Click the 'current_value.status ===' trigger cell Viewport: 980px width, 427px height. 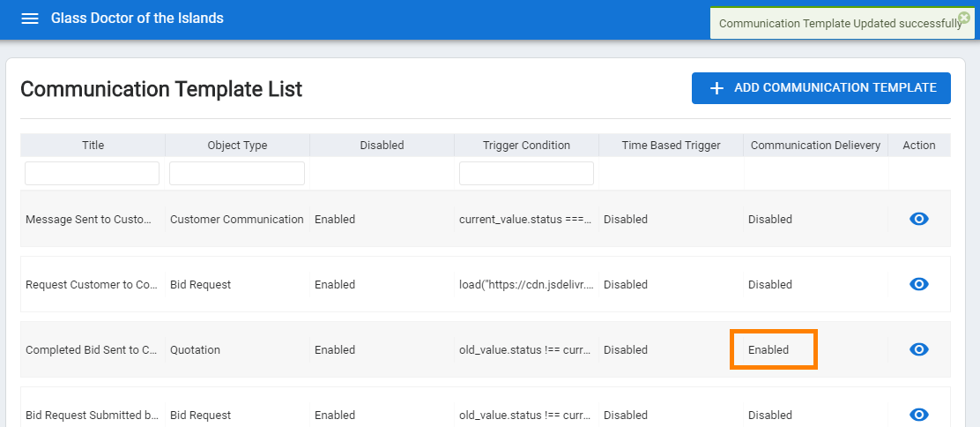(526, 219)
